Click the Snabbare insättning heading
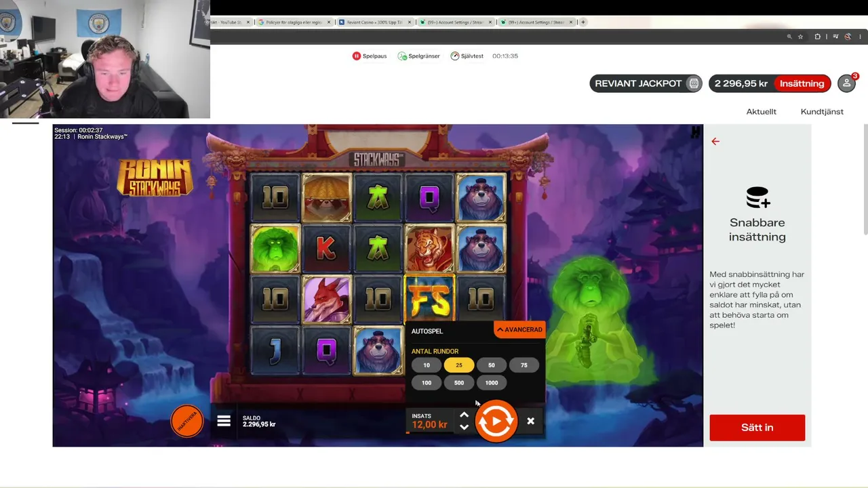The width and height of the screenshot is (868, 488). coord(757,230)
